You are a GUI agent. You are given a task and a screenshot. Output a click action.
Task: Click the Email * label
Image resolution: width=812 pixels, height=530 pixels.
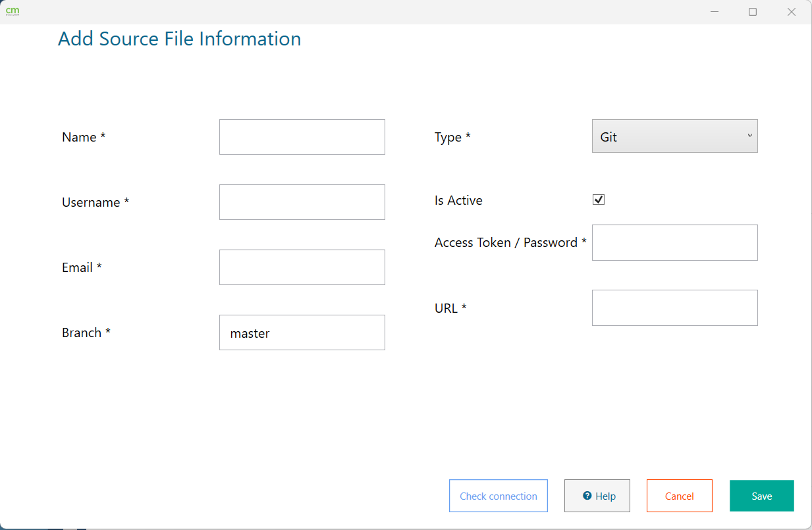tap(82, 267)
